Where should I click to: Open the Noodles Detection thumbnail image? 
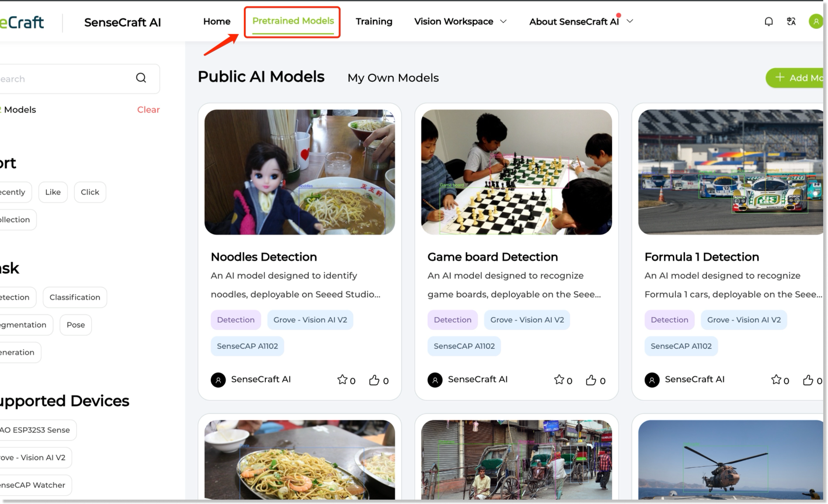(299, 172)
